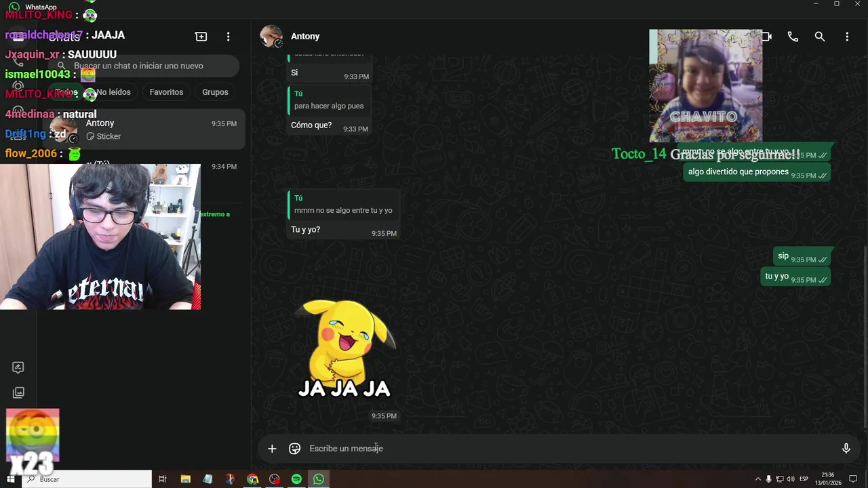Open the stylus app on taskbar
This screenshot has width=868, height=488.
(208, 479)
